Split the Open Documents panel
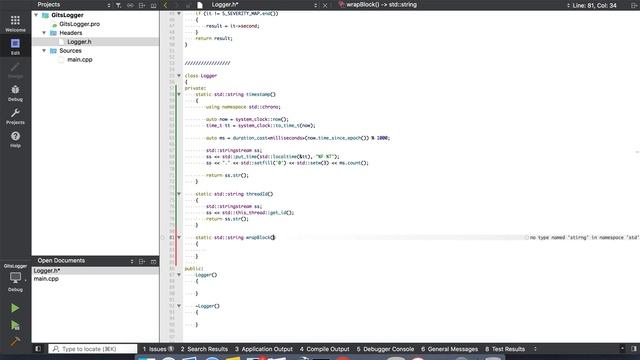 [142, 261]
